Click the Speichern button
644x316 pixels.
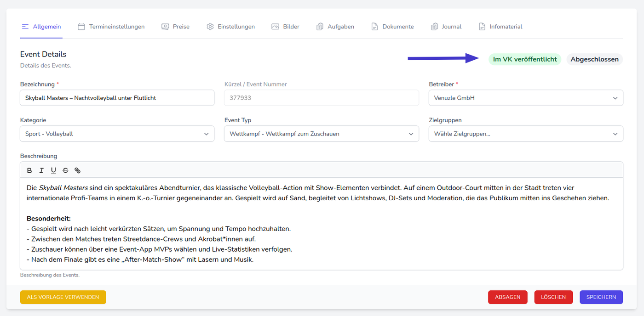pos(601,297)
